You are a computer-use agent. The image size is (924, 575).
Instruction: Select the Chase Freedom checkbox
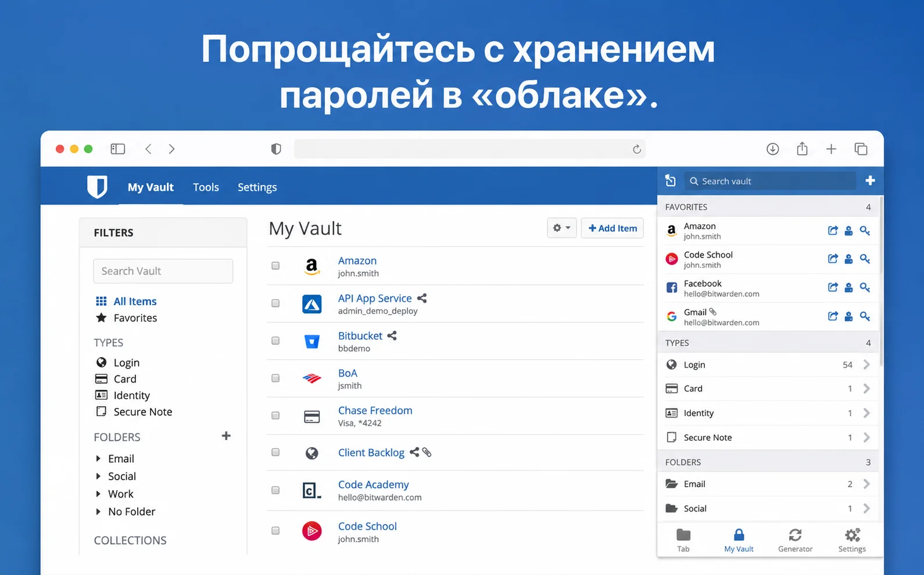275,416
